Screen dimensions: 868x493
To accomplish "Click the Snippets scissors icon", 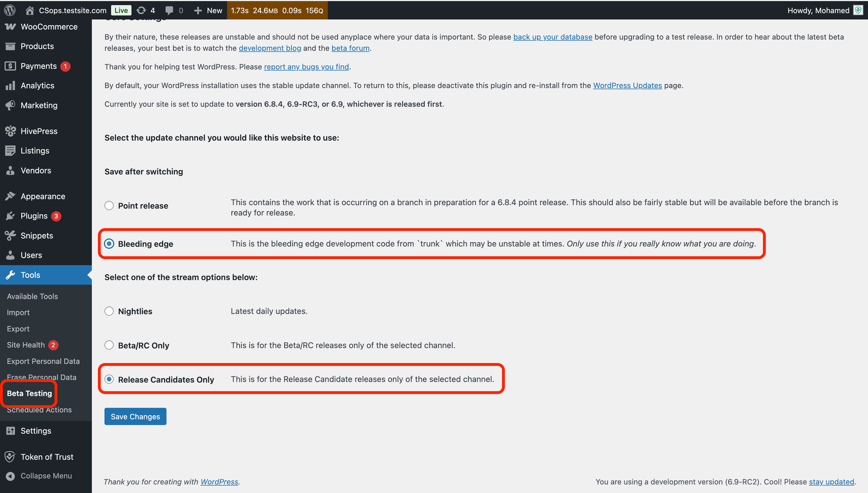I will [10, 236].
